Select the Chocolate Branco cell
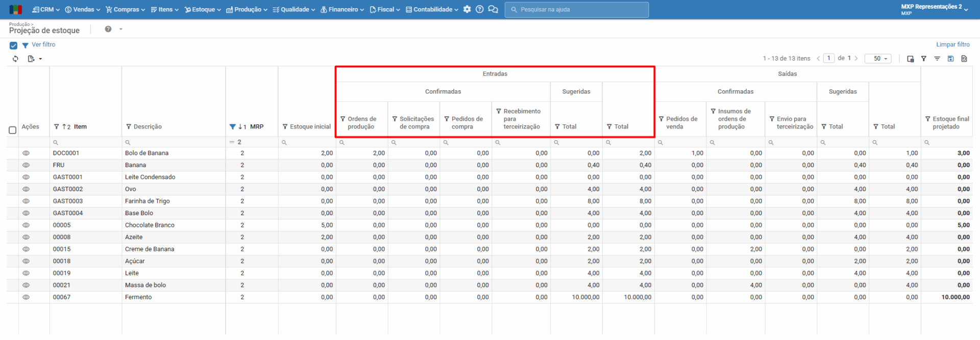The height and width of the screenshot is (340, 980). pos(174,225)
